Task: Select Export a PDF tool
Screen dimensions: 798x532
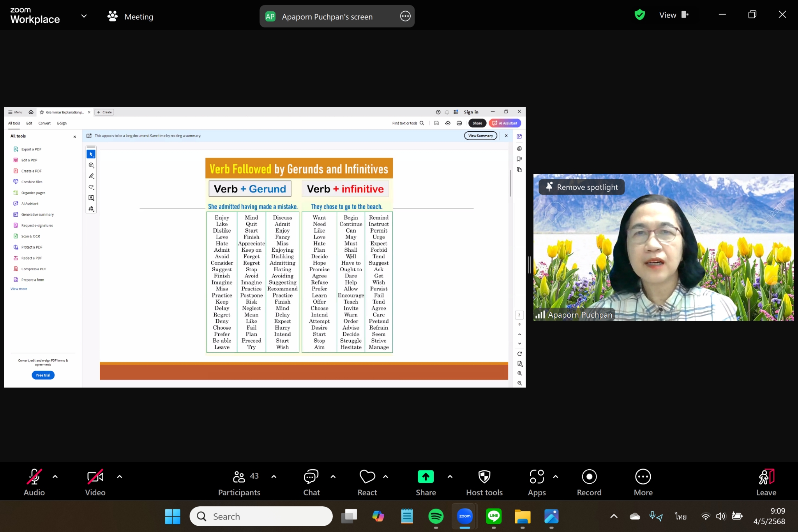Action: 27,149
